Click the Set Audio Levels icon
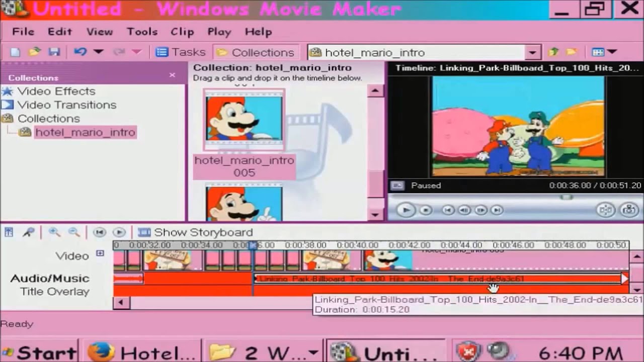Image resolution: width=644 pixels, height=362 pixels. click(x=9, y=232)
